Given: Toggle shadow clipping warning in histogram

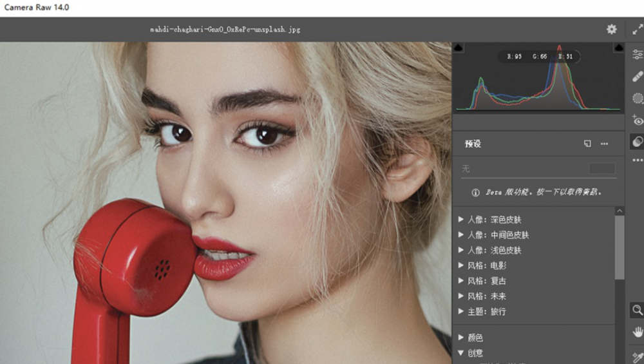Looking at the screenshot, I should click(x=459, y=47).
